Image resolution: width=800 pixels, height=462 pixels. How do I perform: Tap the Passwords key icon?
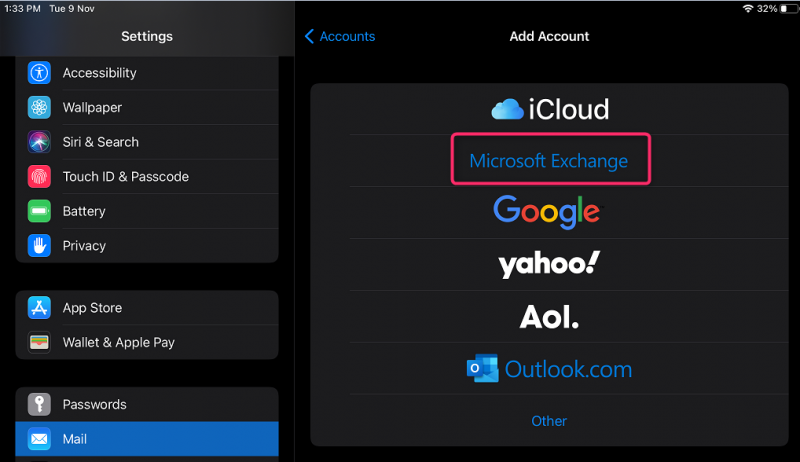(x=39, y=404)
